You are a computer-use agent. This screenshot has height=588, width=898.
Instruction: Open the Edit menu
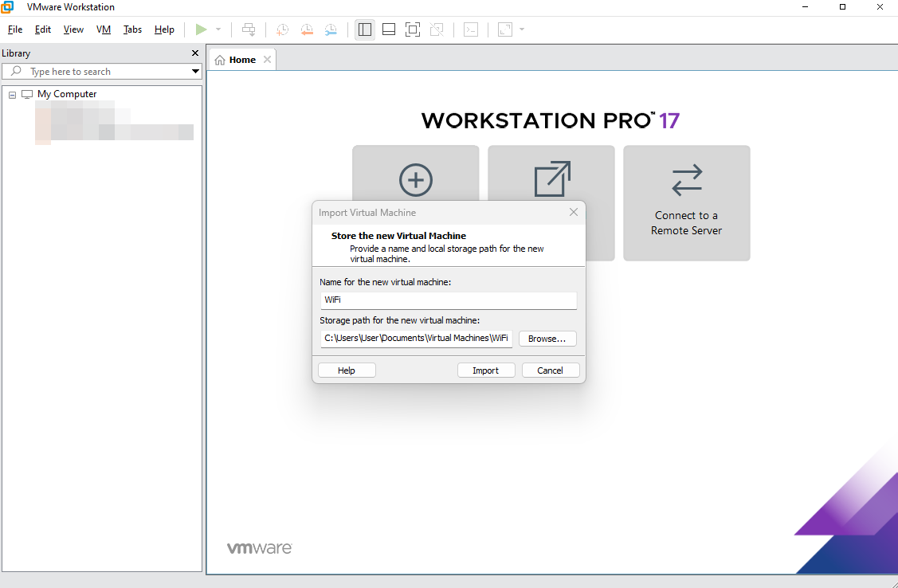pos(43,29)
